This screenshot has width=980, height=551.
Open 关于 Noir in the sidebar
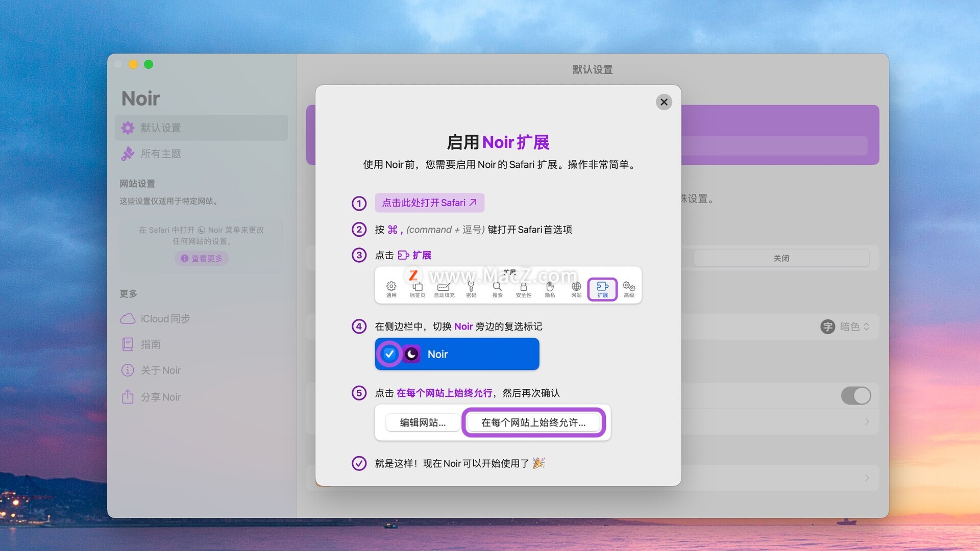[202, 370]
